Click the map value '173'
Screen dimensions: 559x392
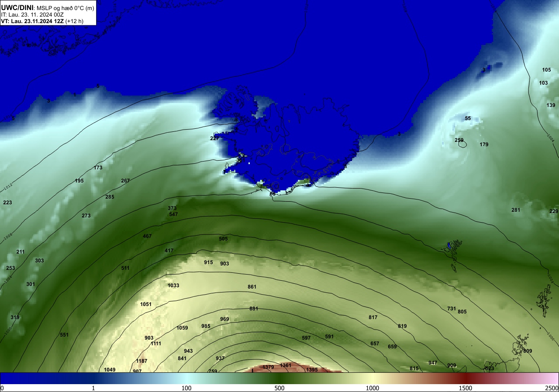[98, 168]
